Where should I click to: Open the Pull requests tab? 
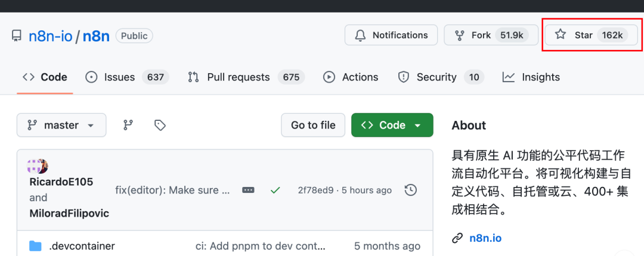tap(246, 77)
